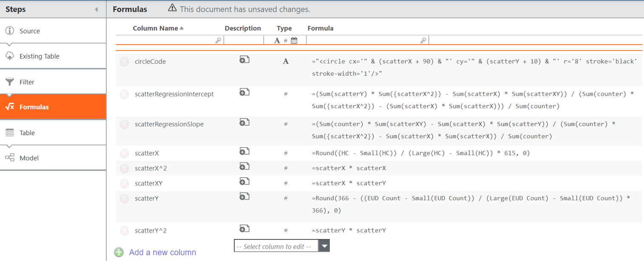The image size is (644, 261).
Task: Switch to the Table step
Action: pos(53,133)
